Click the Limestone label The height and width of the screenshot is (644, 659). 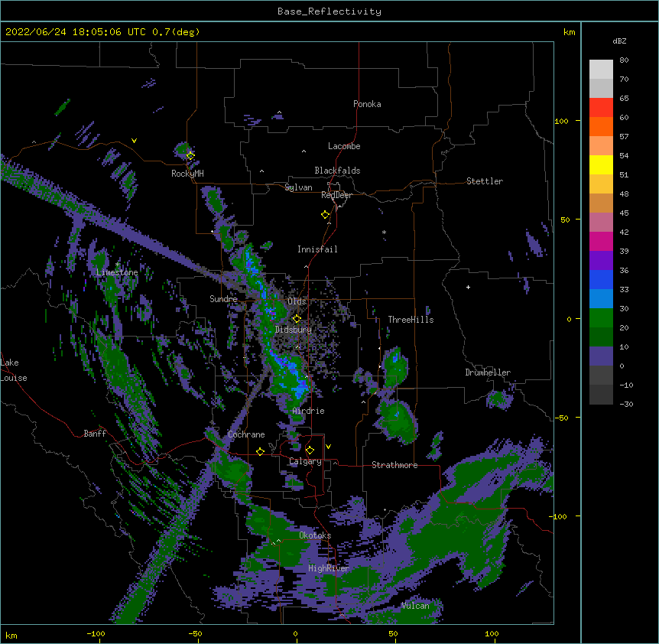pyautogui.click(x=117, y=272)
